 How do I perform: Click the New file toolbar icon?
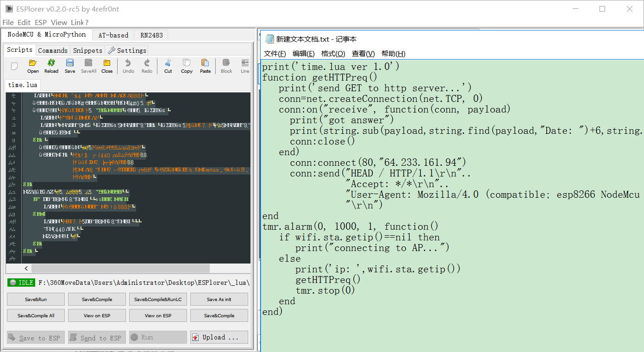[x=14, y=66]
